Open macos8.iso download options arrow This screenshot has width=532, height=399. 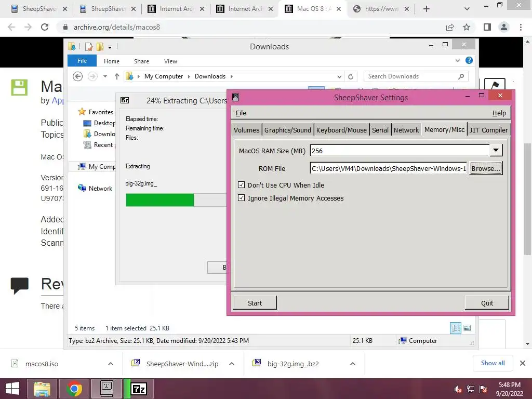pyautogui.click(x=111, y=364)
